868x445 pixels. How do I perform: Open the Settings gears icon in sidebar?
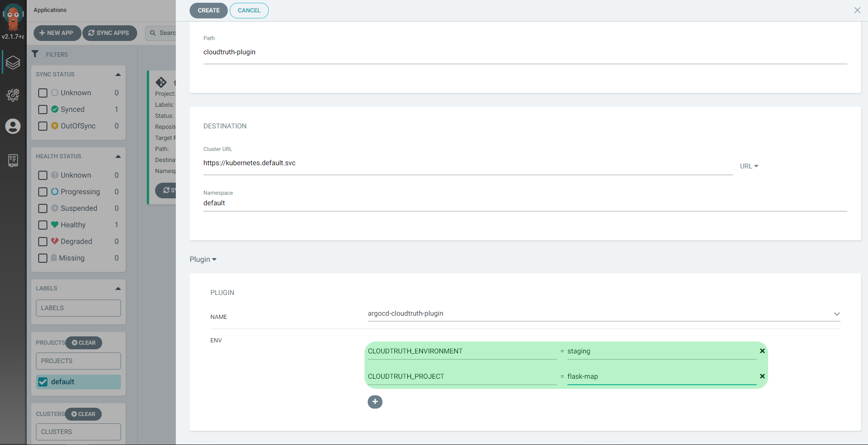13,95
